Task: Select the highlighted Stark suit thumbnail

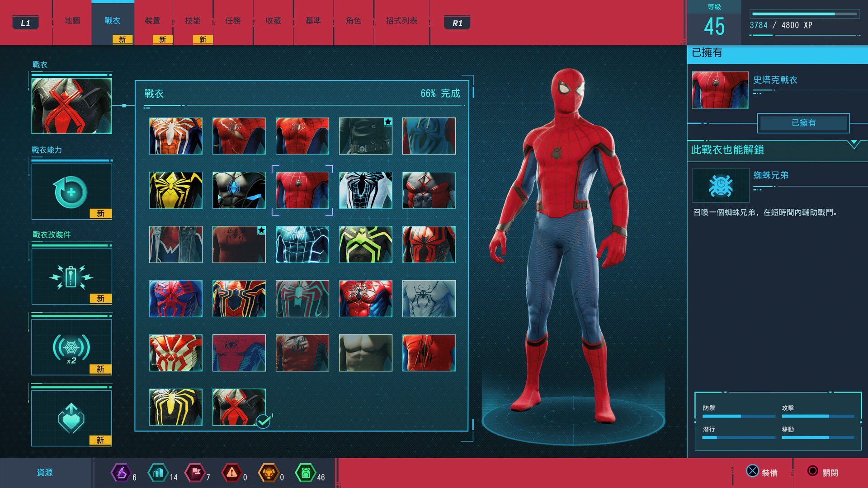Action: [302, 190]
